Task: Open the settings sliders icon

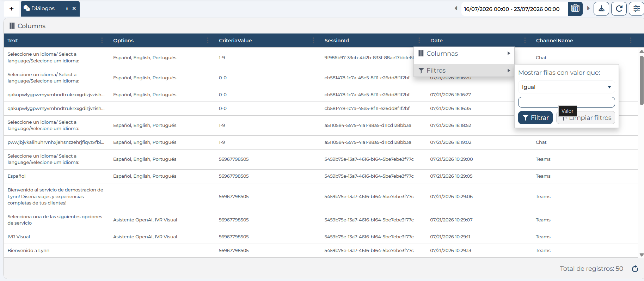Action: click(x=637, y=8)
